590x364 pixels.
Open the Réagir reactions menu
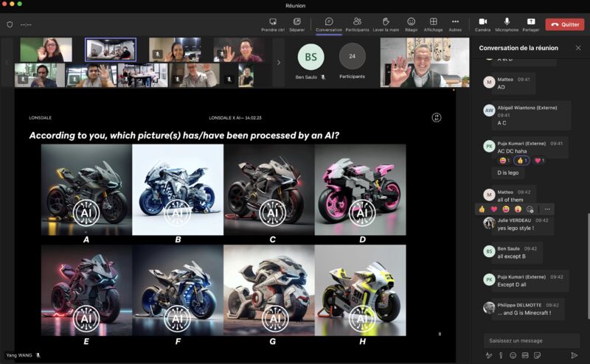pyautogui.click(x=411, y=24)
